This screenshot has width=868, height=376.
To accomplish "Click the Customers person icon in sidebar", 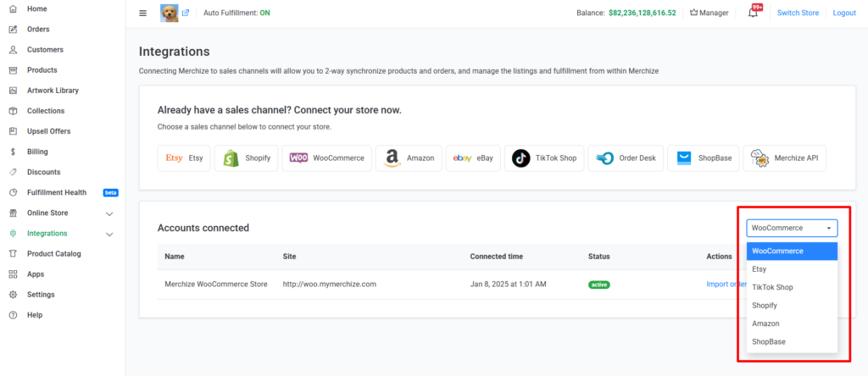I will 14,50.
